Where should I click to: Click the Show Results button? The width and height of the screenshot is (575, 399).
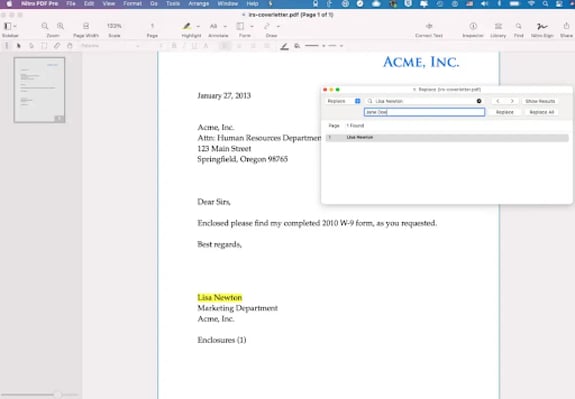[x=540, y=101]
